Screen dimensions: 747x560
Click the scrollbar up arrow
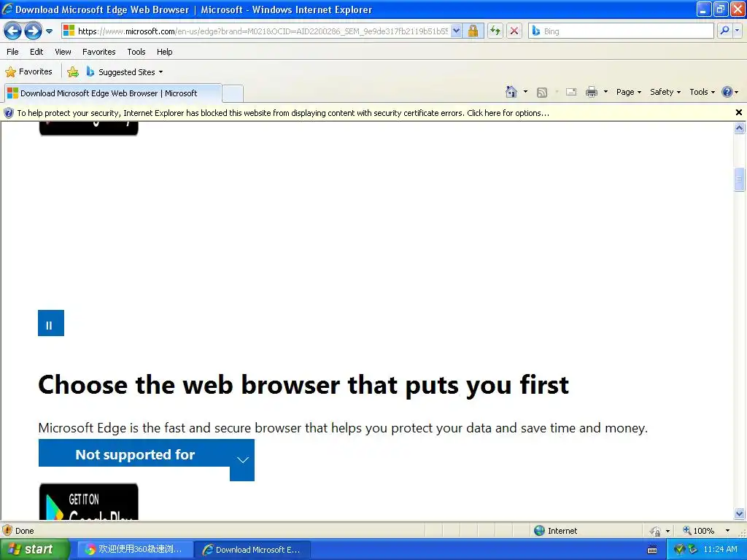click(740, 128)
